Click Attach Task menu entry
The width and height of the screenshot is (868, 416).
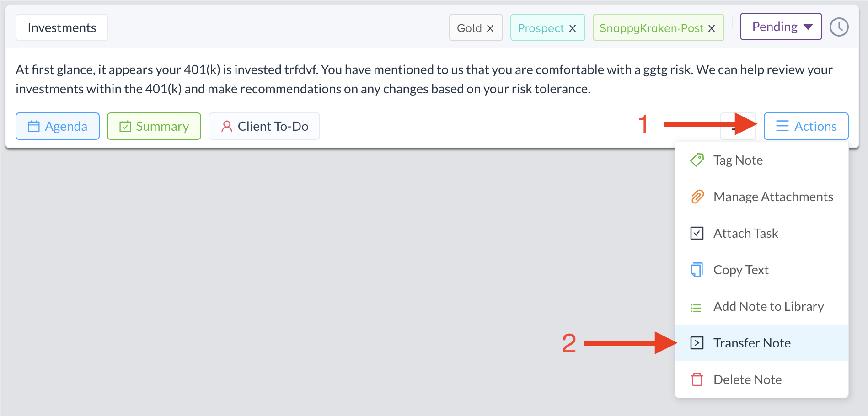745,233
